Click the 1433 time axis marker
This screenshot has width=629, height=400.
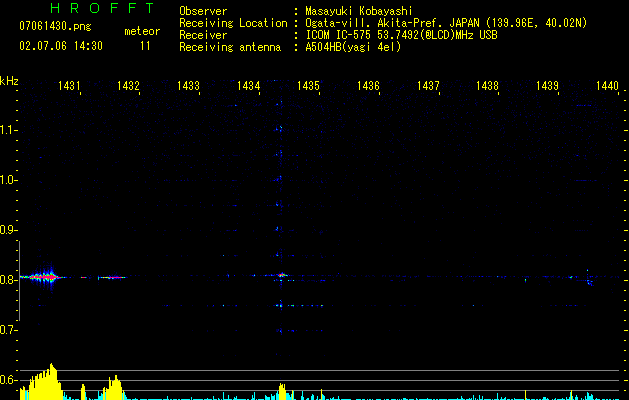click(188, 86)
